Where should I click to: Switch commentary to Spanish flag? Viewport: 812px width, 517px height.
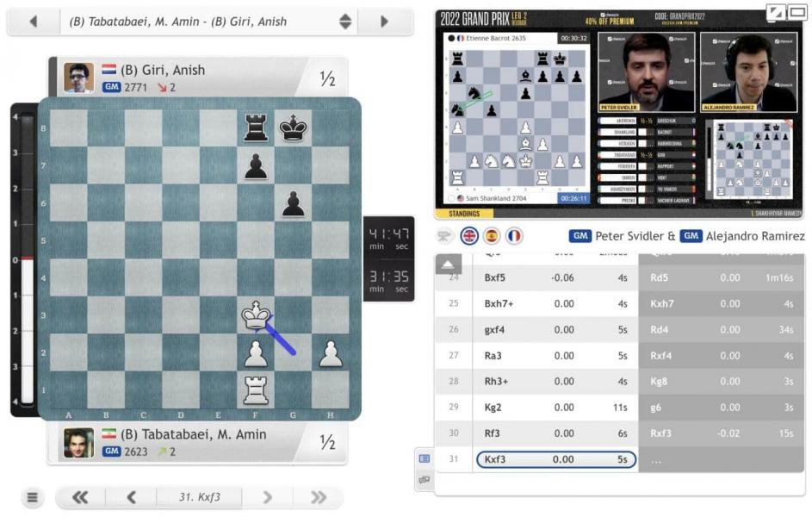click(492, 236)
